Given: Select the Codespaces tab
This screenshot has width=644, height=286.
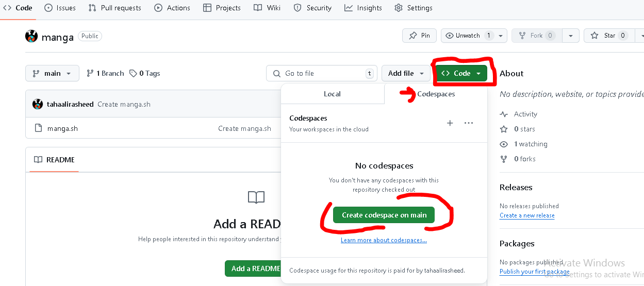Looking at the screenshot, I should coord(436,94).
